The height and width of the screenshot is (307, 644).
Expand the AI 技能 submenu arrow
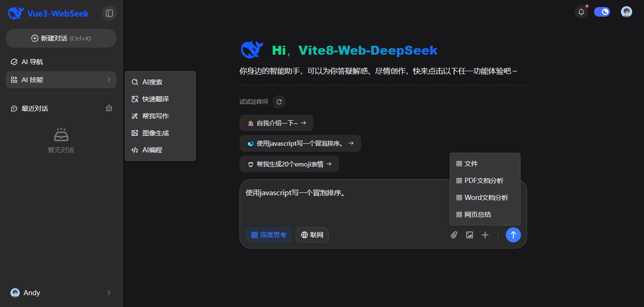click(108, 80)
